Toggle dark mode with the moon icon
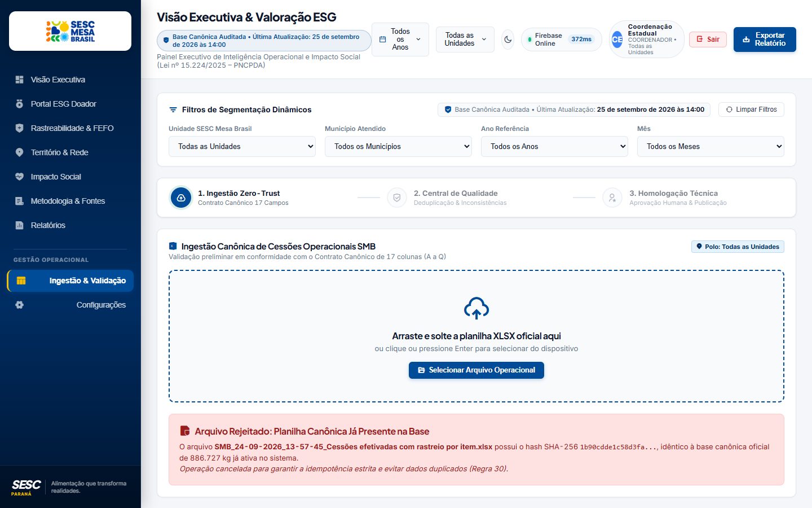The height and width of the screenshot is (508, 812). click(508, 40)
